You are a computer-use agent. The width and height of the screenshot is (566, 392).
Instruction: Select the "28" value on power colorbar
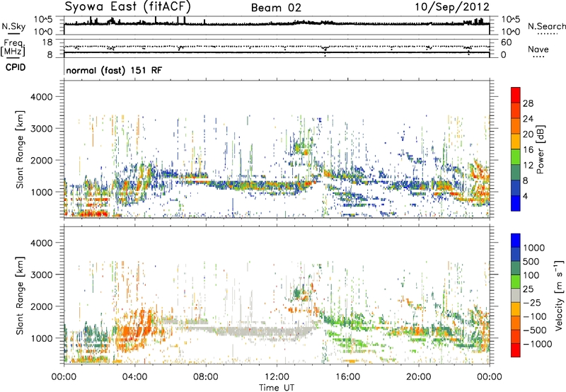(528, 103)
